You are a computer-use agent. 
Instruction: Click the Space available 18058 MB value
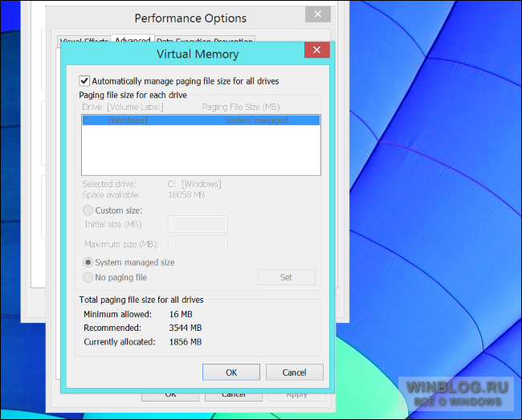186,194
